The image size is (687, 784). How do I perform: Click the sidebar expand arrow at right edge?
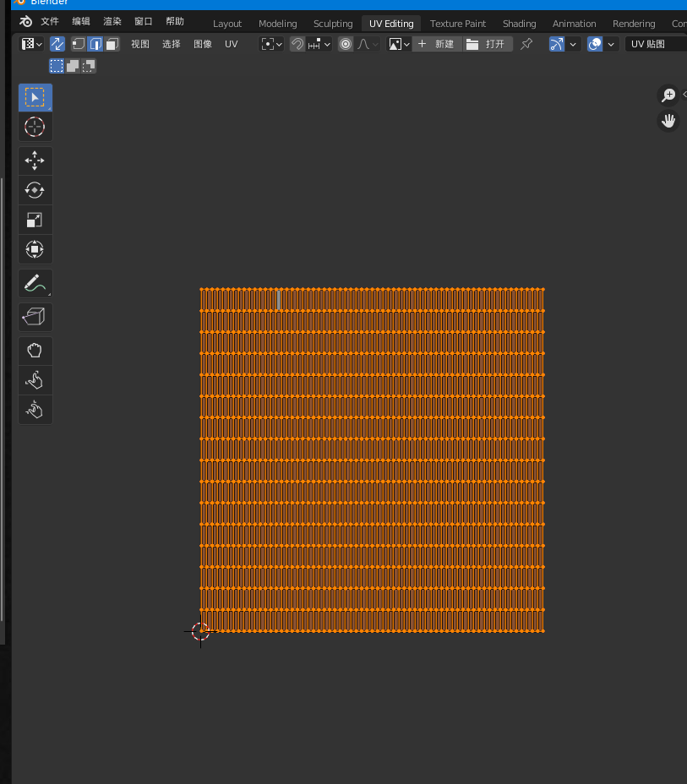point(684,95)
